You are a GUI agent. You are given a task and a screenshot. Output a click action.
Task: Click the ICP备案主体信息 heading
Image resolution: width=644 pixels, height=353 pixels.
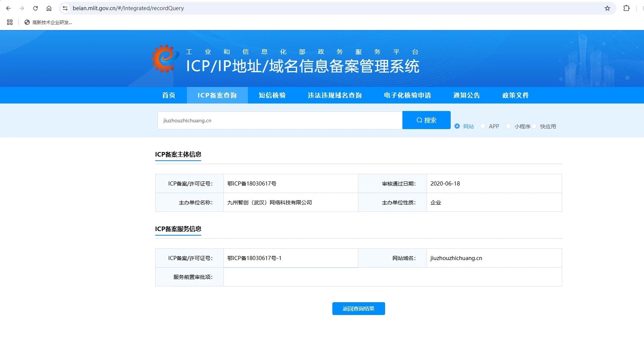click(x=178, y=154)
